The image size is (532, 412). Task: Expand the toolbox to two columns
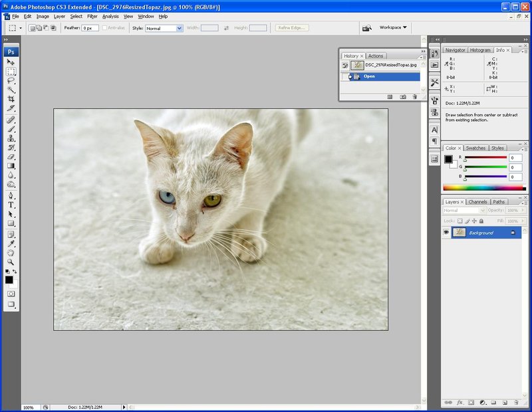point(6,40)
